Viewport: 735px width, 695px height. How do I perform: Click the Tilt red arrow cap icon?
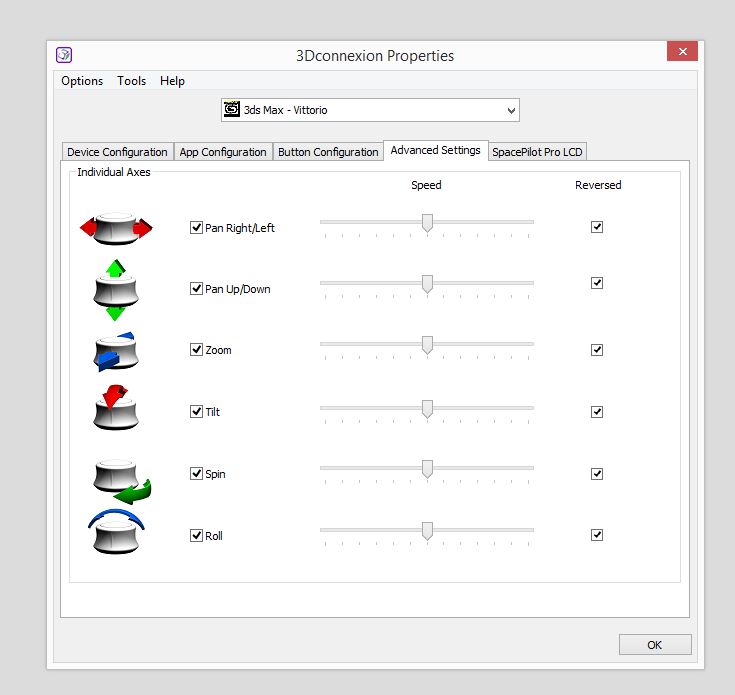click(x=115, y=407)
